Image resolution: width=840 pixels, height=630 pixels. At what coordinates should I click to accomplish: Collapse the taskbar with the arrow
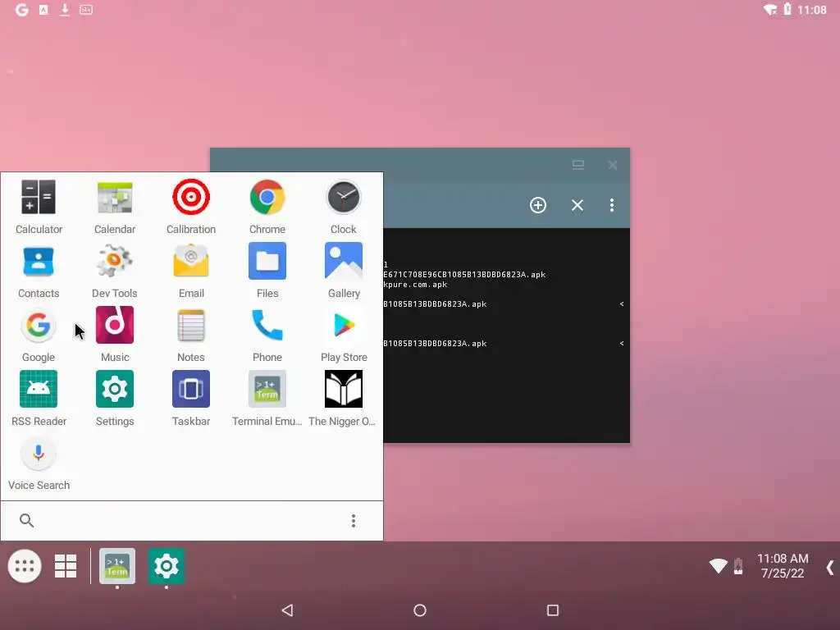click(829, 567)
